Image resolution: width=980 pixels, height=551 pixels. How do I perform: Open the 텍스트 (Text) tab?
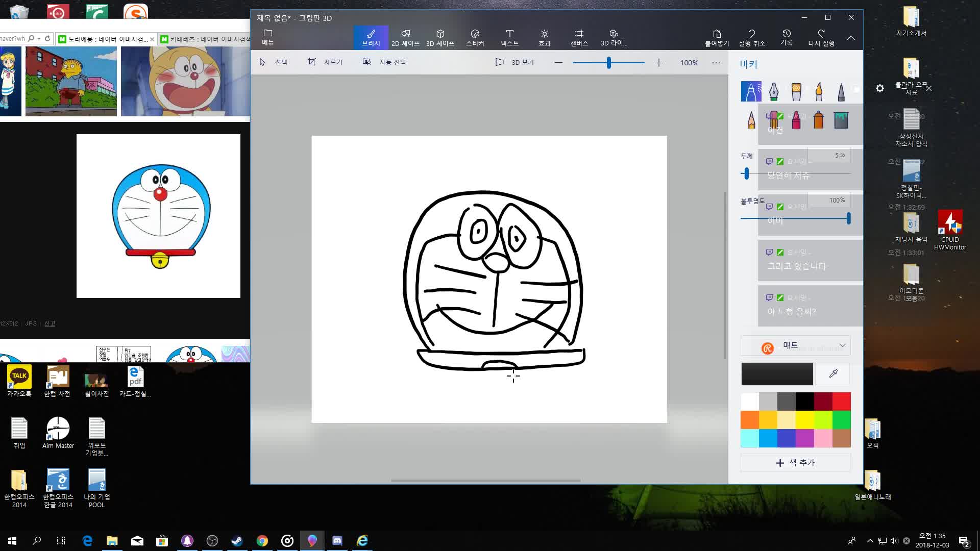[x=510, y=38]
